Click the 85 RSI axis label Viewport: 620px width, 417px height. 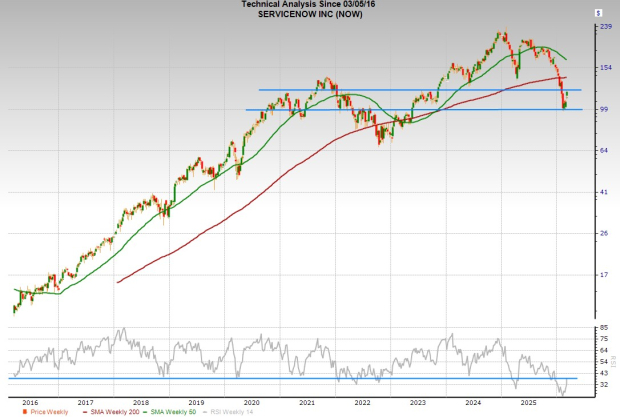[603, 328]
